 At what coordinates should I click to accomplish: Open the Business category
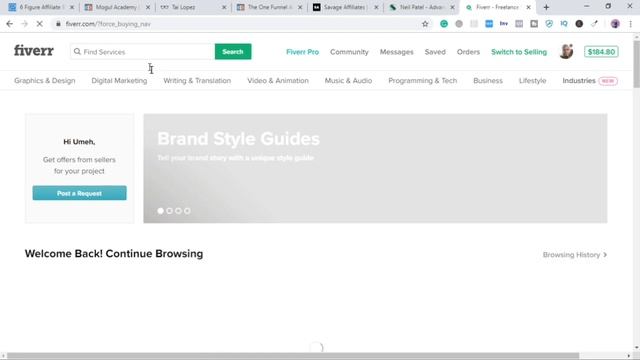click(x=488, y=81)
